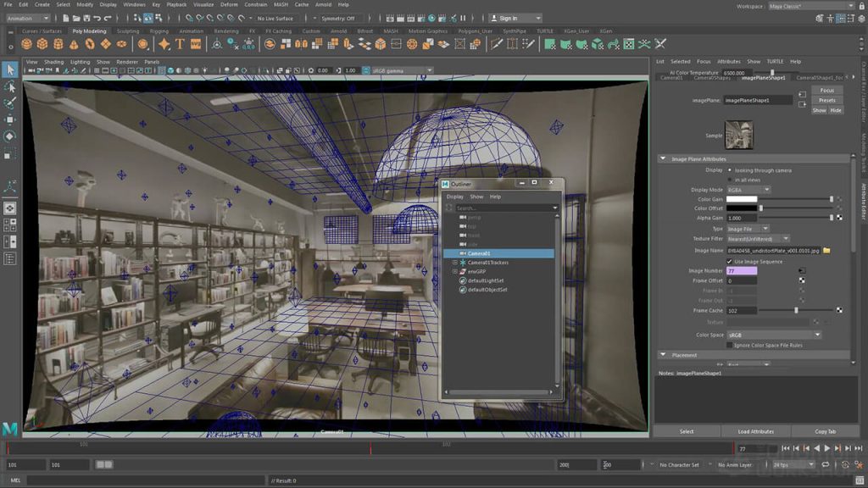Enable the Use Image Sequence checkbox
The height and width of the screenshot is (488, 868).
tap(730, 262)
